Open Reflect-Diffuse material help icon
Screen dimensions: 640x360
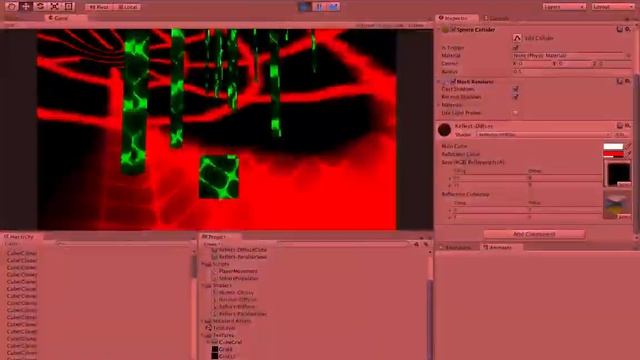(620, 125)
